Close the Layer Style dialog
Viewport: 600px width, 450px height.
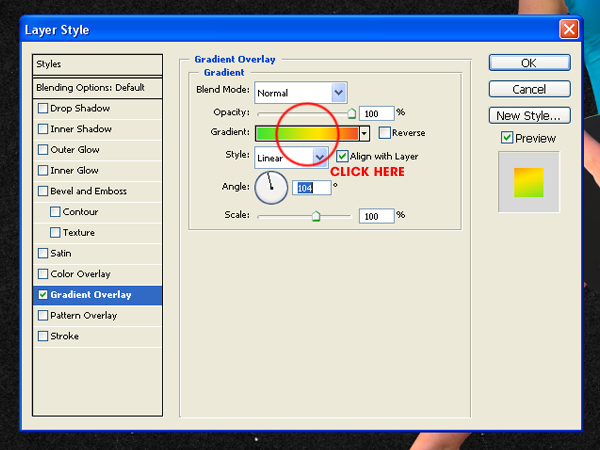click(569, 29)
